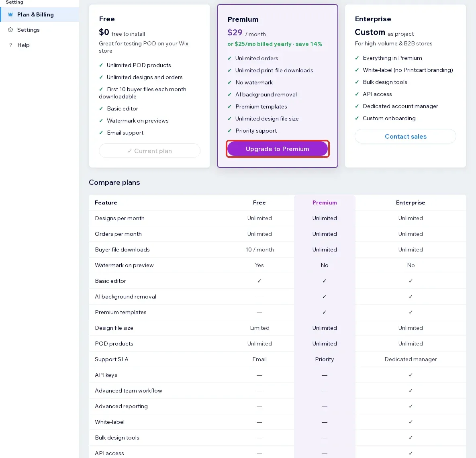Click the 10 / month table cell
Image resolution: width=476 pixels, height=458 pixels.
(259, 249)
